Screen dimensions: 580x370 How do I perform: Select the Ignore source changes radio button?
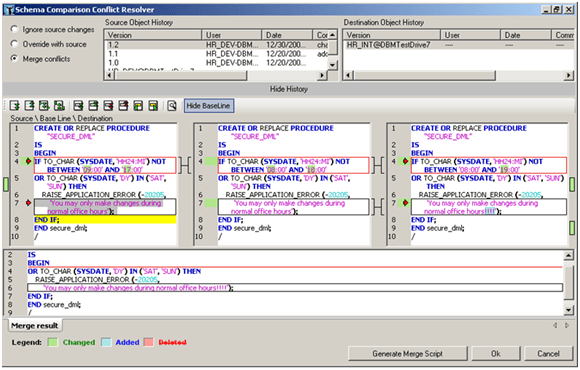tap(14, 29)
